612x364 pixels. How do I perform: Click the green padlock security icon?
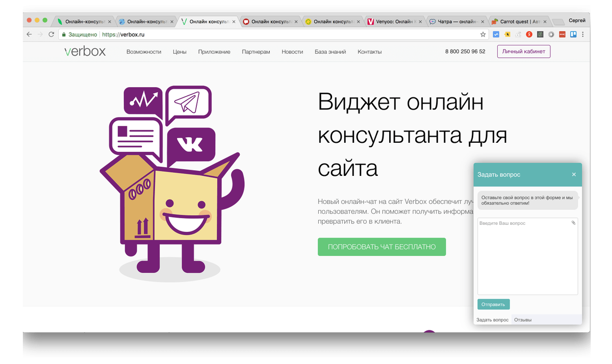[64, 35]
